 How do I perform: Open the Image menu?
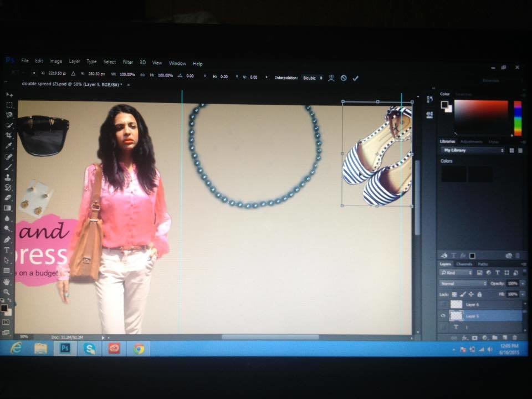(x=55, y=61)
